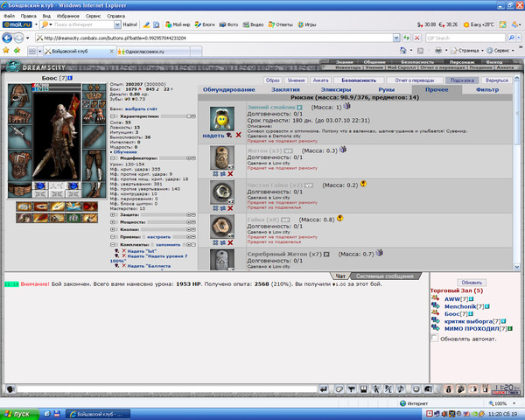Click the Зимний смайлик item thumbnail

[222, 119]
